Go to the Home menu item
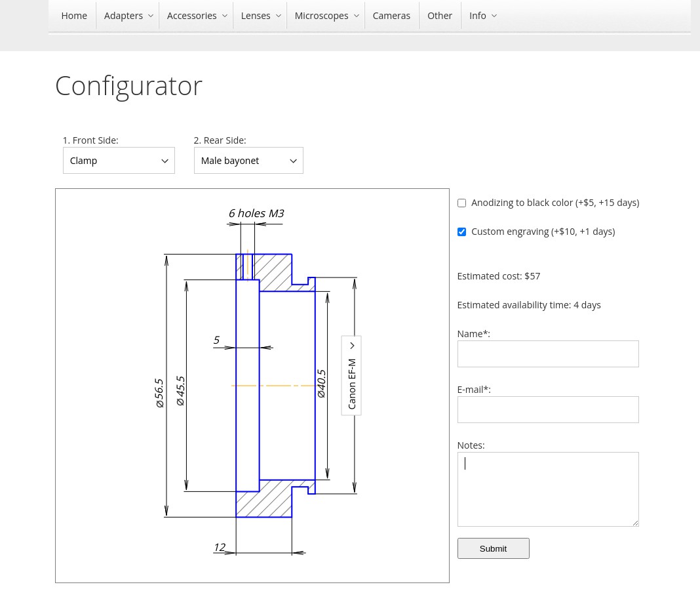700x612 pixels. (x=74, y=16)
